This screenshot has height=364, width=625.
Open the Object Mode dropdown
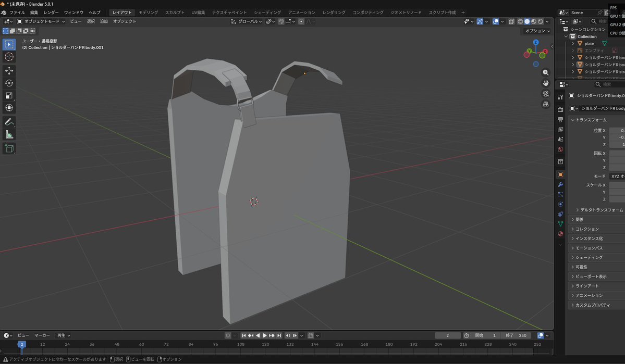pyautogui.click(x=41, y=21)
